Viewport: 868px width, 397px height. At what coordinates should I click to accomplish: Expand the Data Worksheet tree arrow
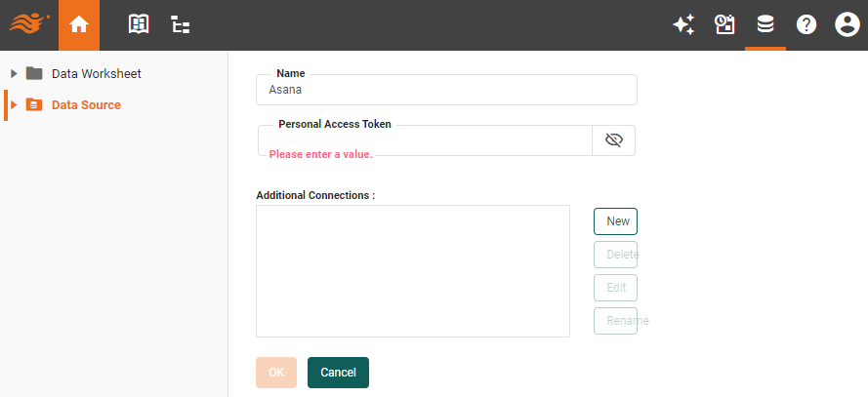point(14,73)
